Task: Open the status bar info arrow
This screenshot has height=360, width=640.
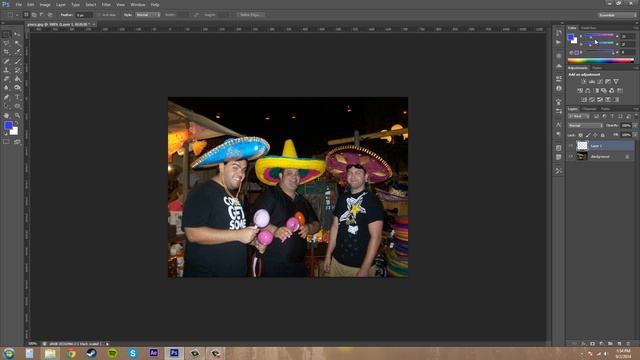Action: click(x=107, y=344)
